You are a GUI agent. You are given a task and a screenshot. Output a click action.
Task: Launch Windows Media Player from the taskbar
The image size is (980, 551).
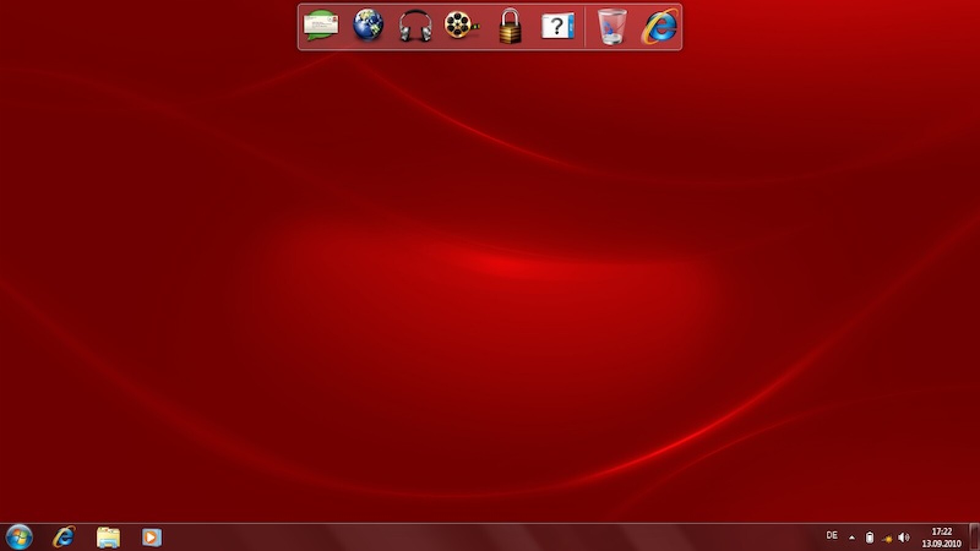point(151,538)
